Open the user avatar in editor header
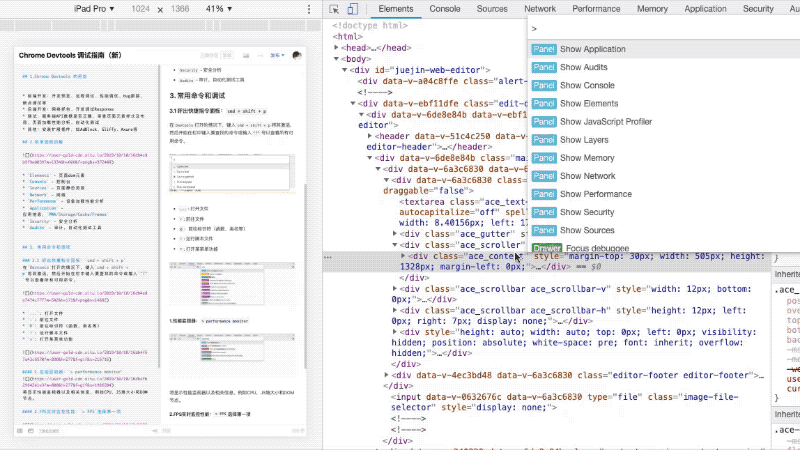800x450 pixels. click(x=297, y=55)
